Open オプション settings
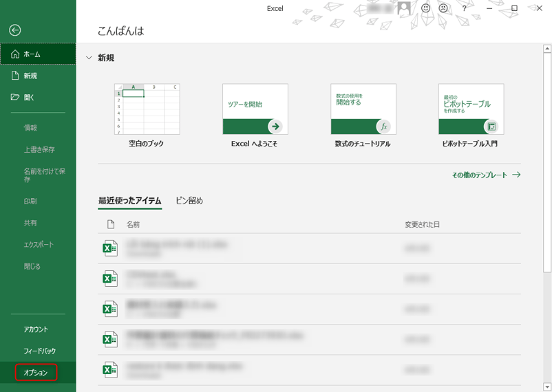The height and width of the screenshot is (392, 552). pos(38,373)
